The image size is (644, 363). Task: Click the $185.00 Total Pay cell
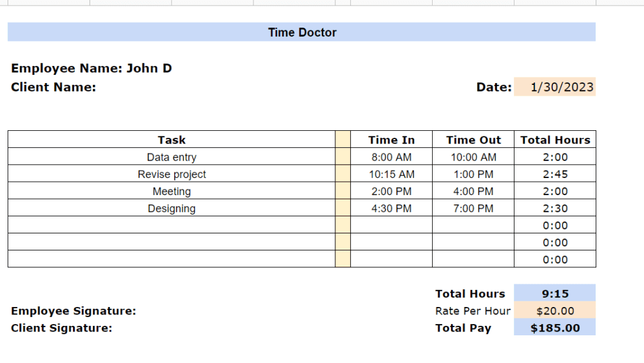coord(555,328)
